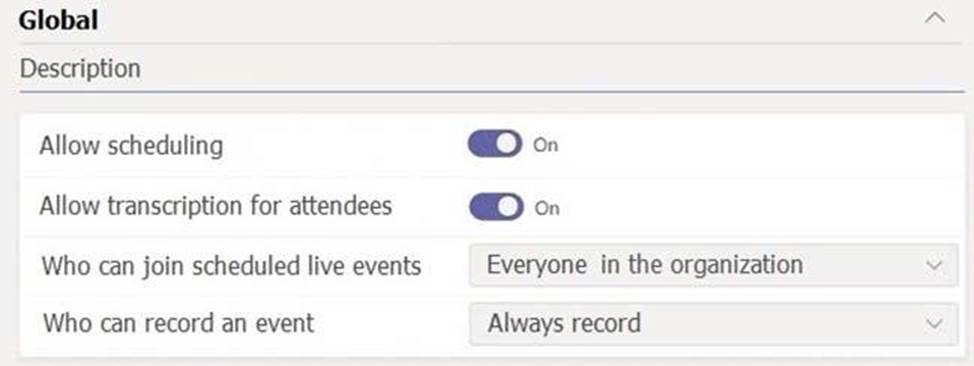Open the Everyone in the organization dropdown
The image size is (974, 366).
tap(714, 265)
